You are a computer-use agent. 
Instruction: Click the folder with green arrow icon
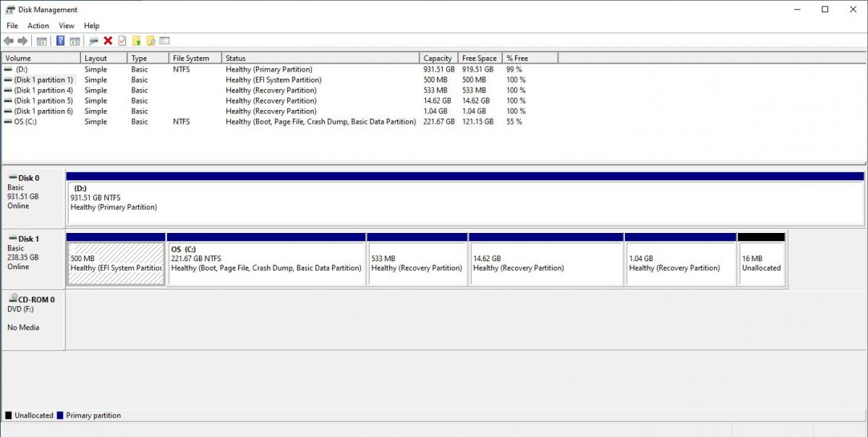point(137,41)
